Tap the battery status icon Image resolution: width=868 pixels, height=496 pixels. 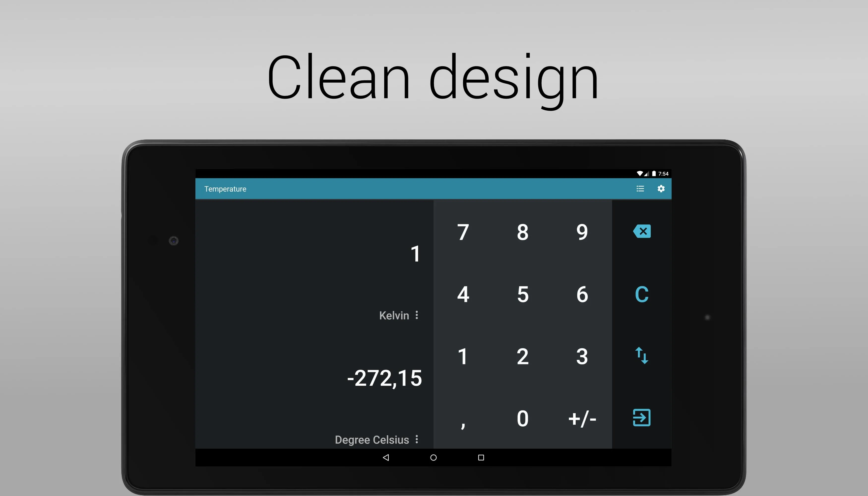[x=654, y=173]
